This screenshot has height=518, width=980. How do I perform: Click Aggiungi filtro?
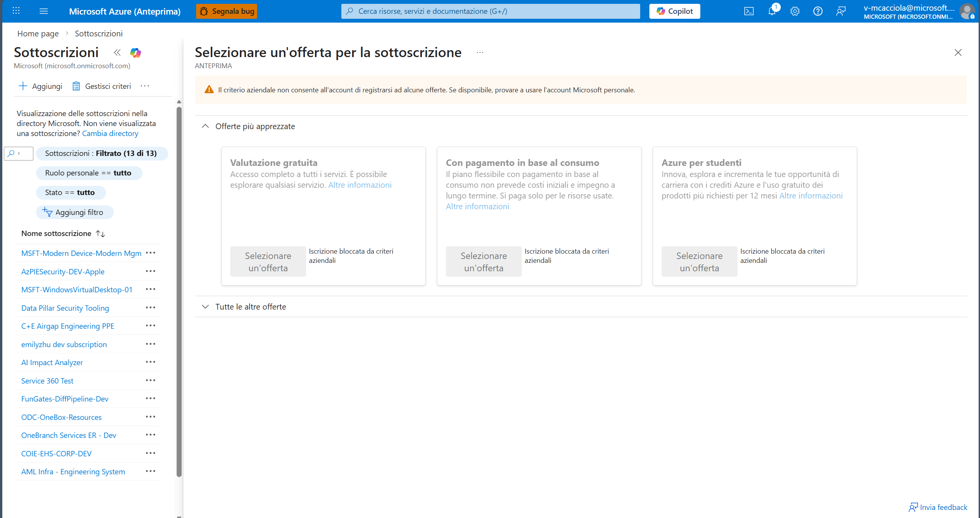[x=74, y=212]
